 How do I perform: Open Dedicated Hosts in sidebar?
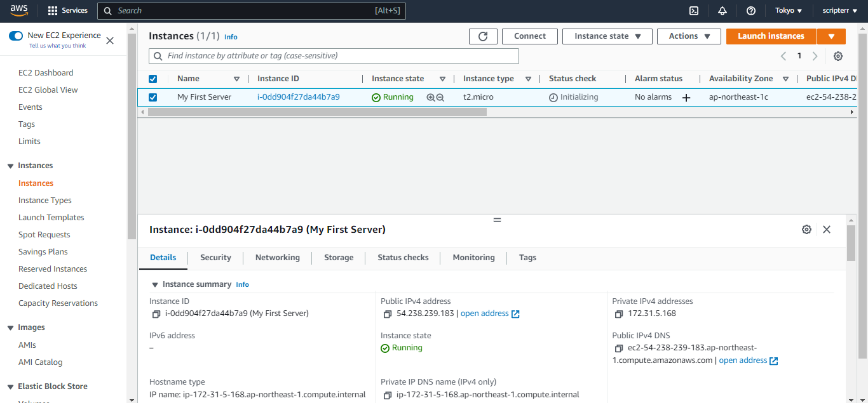[48, 286]
